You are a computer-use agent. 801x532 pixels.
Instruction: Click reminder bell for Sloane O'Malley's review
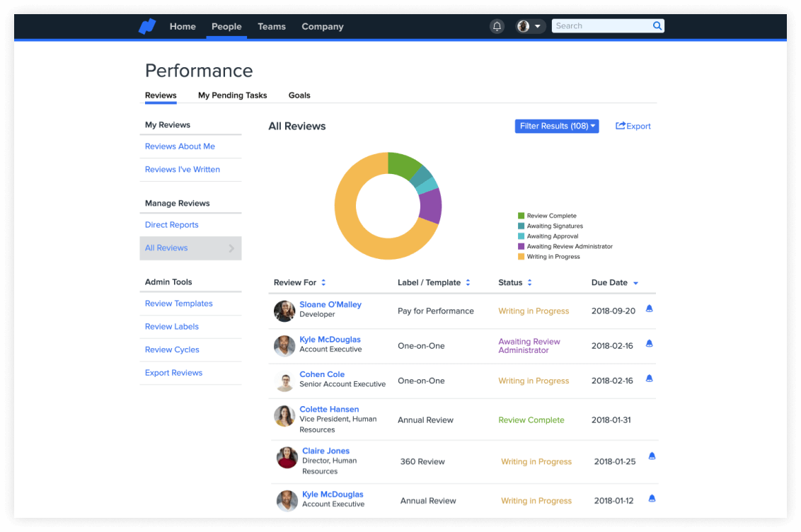[649, 309]
